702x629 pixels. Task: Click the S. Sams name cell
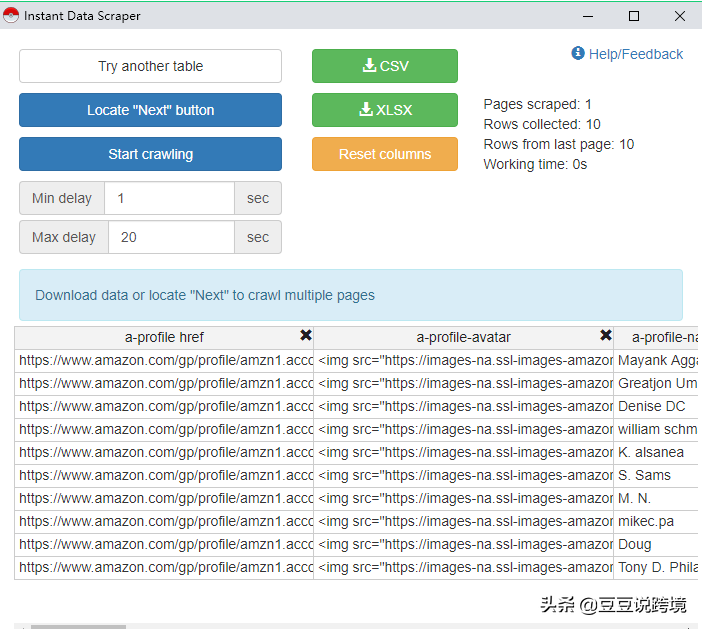click(655, 475)
